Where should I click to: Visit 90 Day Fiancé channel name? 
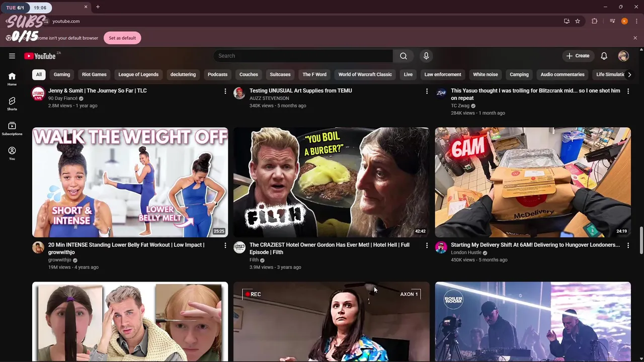[63, 98]
